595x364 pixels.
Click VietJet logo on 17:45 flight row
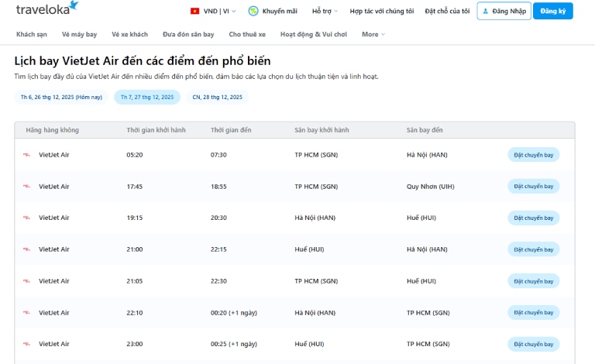point(27,187)
